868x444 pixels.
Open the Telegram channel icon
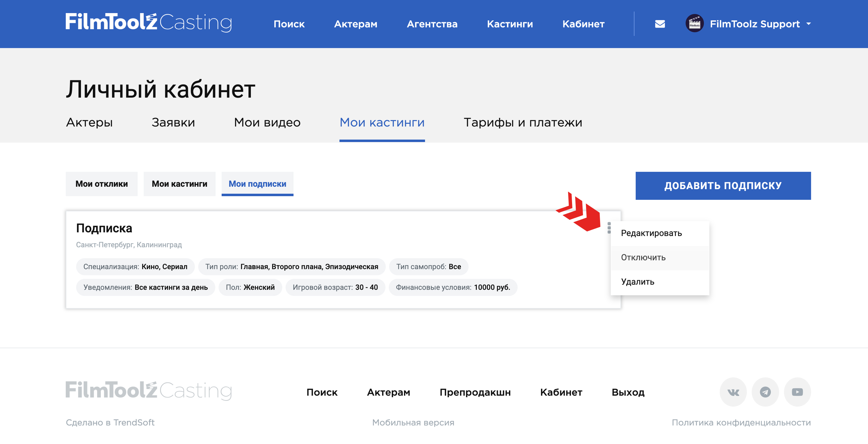pyautogui.click(x=765, y=392)
